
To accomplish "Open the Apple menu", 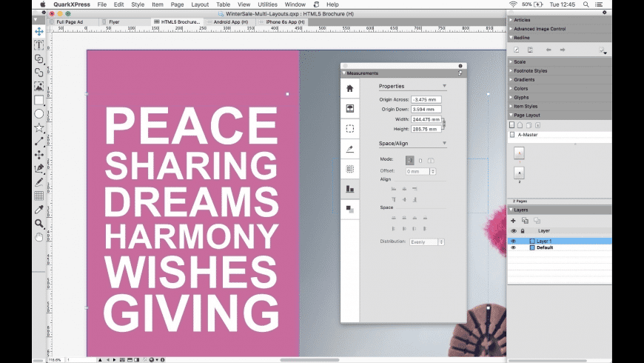I will click(x=43, y=4).
